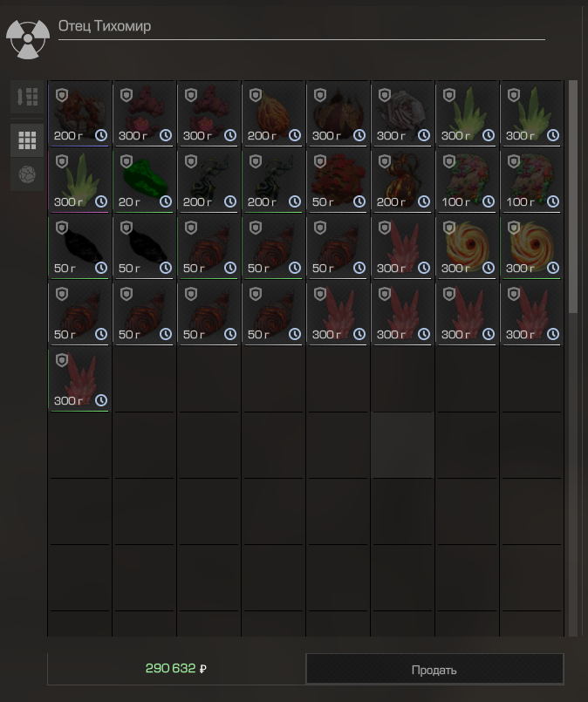This screenshot has width=588, height=702.
Task: Click the clock icon on the lone fifth-row item
Action: [101, 400]
